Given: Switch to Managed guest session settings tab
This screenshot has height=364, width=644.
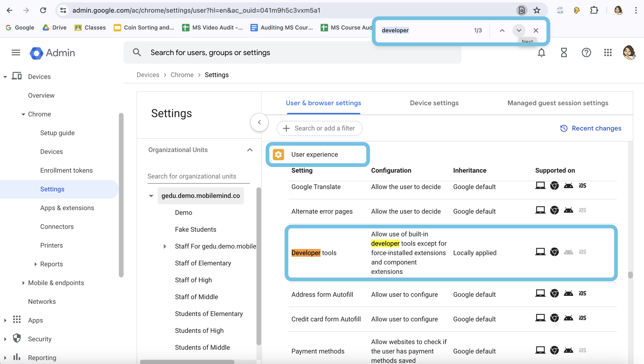Looking at the screenshot, I should (x=557, y=103).
